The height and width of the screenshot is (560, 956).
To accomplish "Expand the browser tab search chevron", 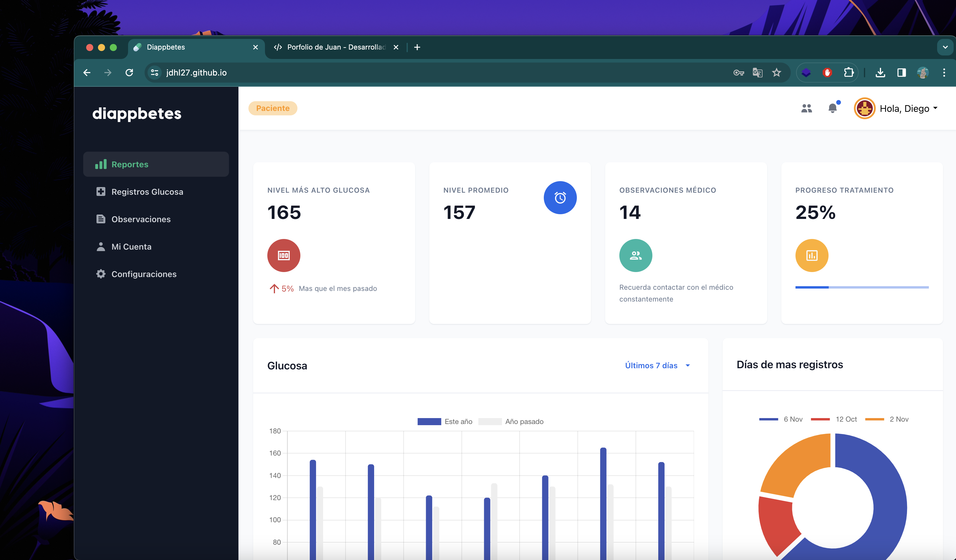I will coord(945,48).
